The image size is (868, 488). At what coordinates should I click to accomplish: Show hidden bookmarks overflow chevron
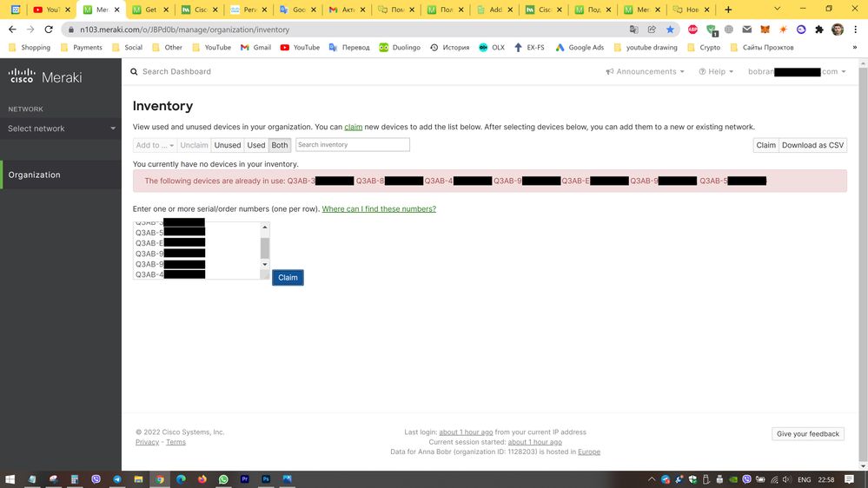click(x=855, y=48)
